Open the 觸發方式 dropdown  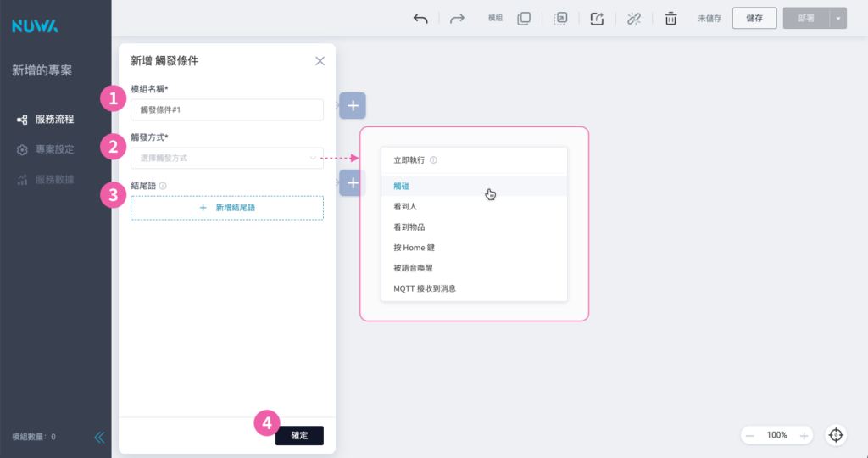[x=227, y=158]
